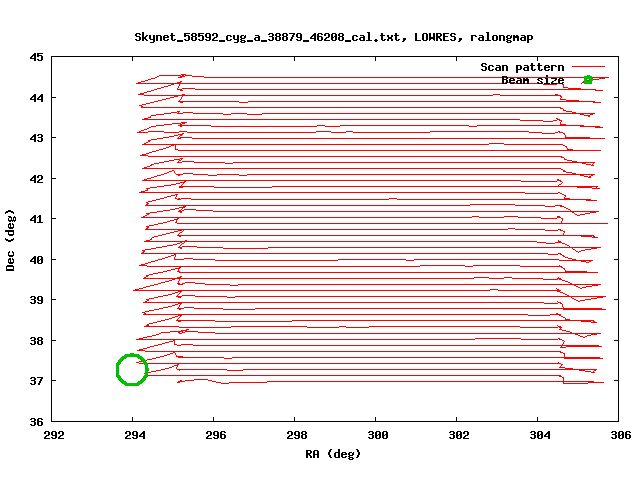Click x-axis tick label 304
The height and width of the screenshot is (480, 640).
tap(540, 435)
